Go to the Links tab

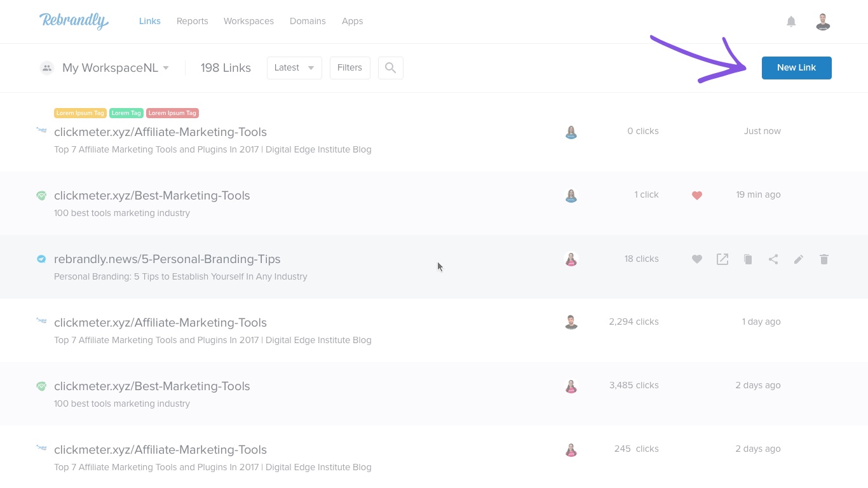(x=150, y=21)
